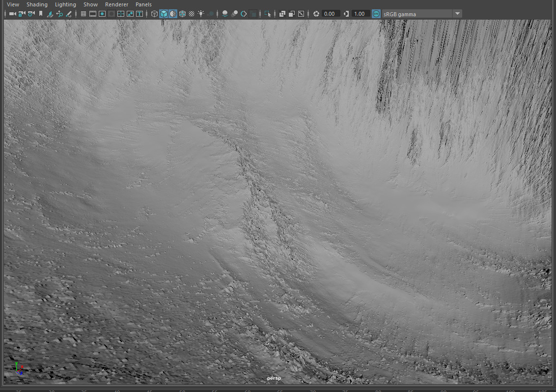Toggle the Resolution Gate icon

click(x=102, y=14)
